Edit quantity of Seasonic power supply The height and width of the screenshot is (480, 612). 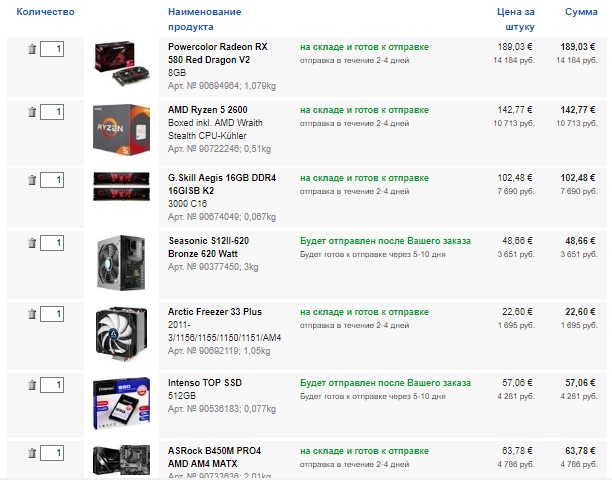pyautogui.click(x=52, y=244)
